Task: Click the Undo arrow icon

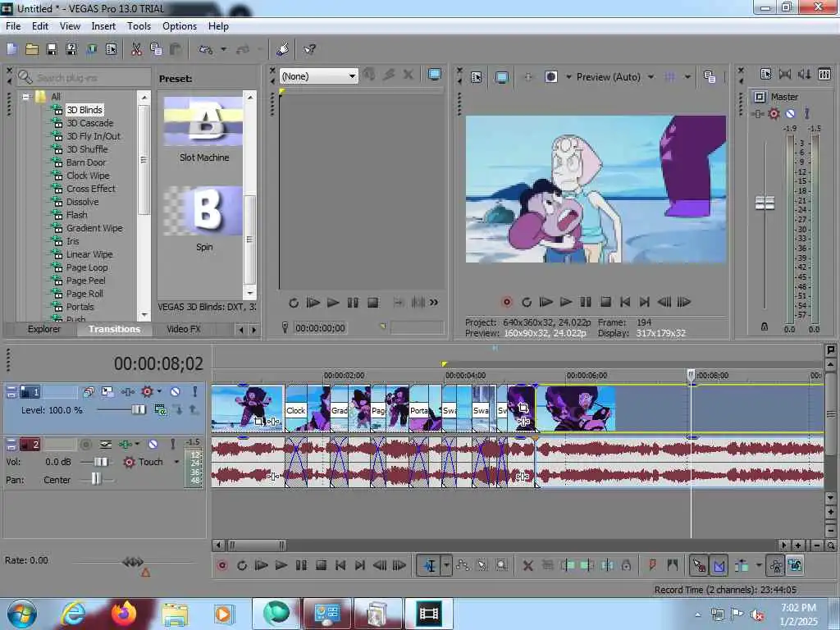Action: point(206,49)
